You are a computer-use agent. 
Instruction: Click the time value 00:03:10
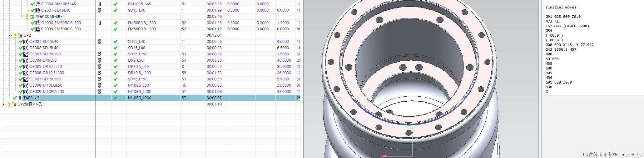click(x=214, y=104)
